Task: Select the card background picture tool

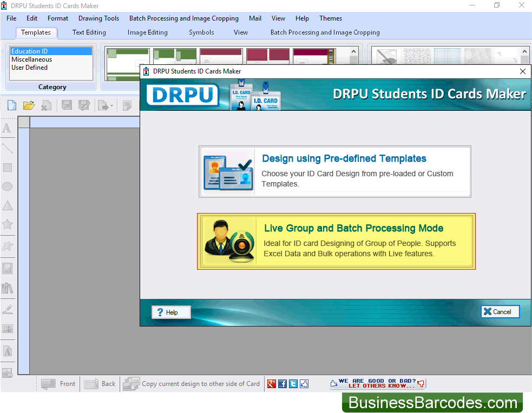Action: 8,372
